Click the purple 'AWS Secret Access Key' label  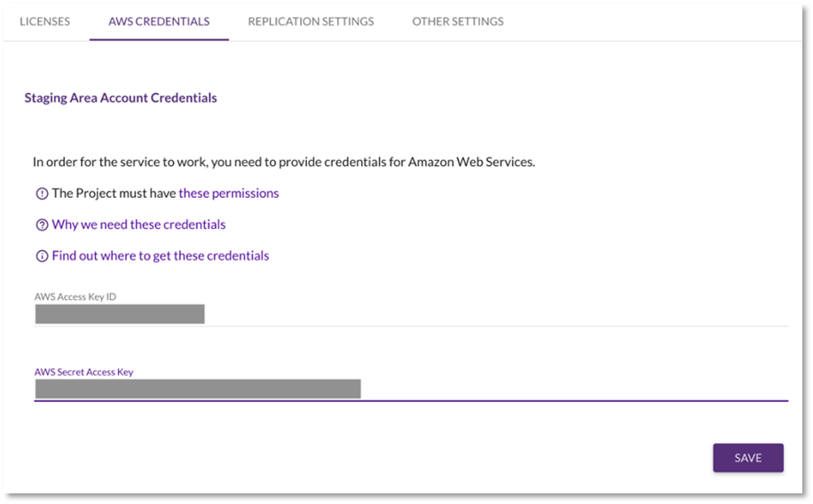83,372
